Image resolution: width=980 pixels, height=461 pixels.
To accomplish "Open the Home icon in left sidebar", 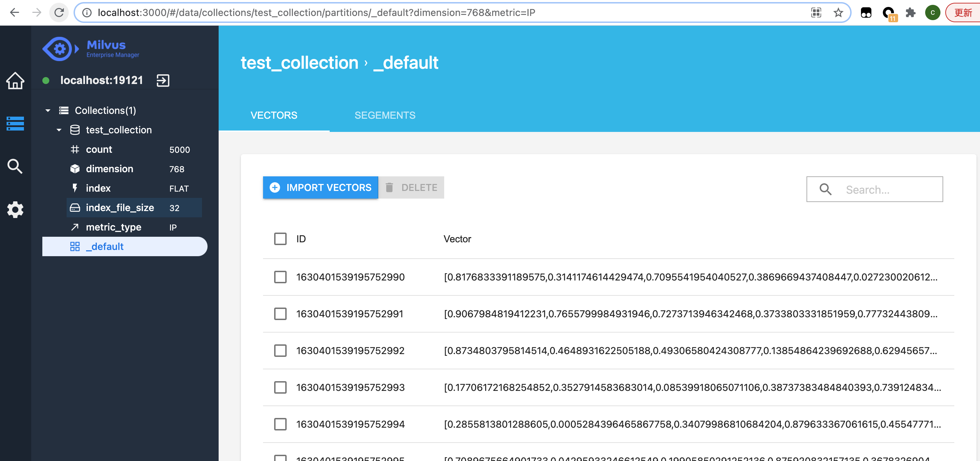I will [x=15, y=80].
